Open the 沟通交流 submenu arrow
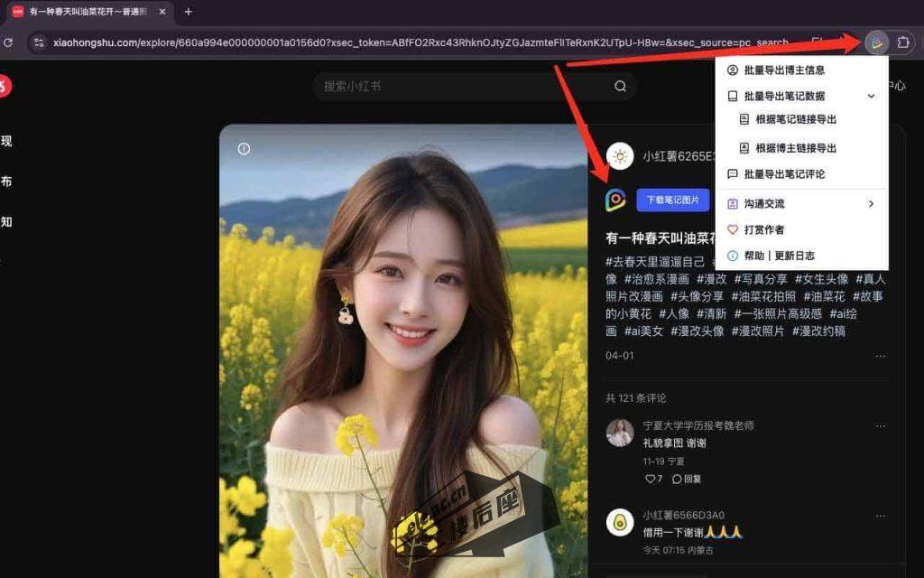 [871, 203]
